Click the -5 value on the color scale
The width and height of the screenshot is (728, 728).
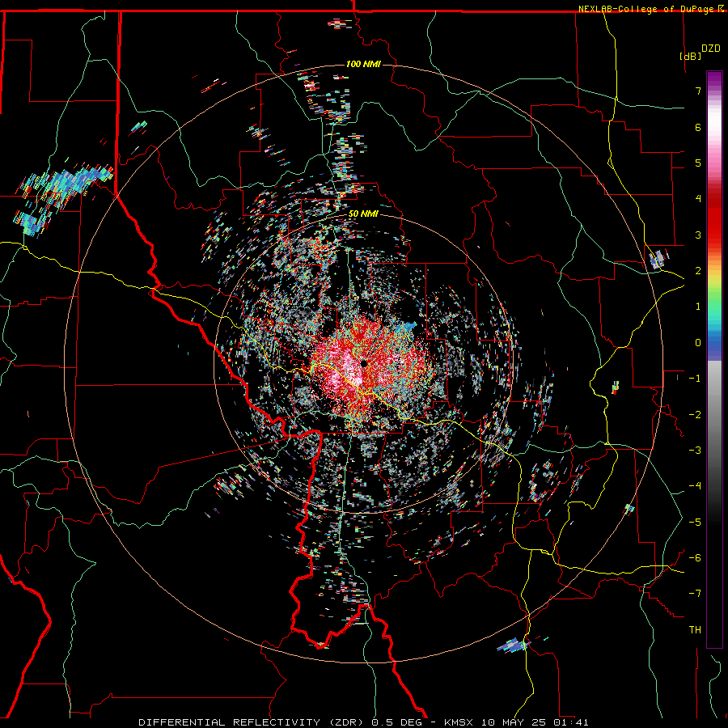[x=695, y=523]
